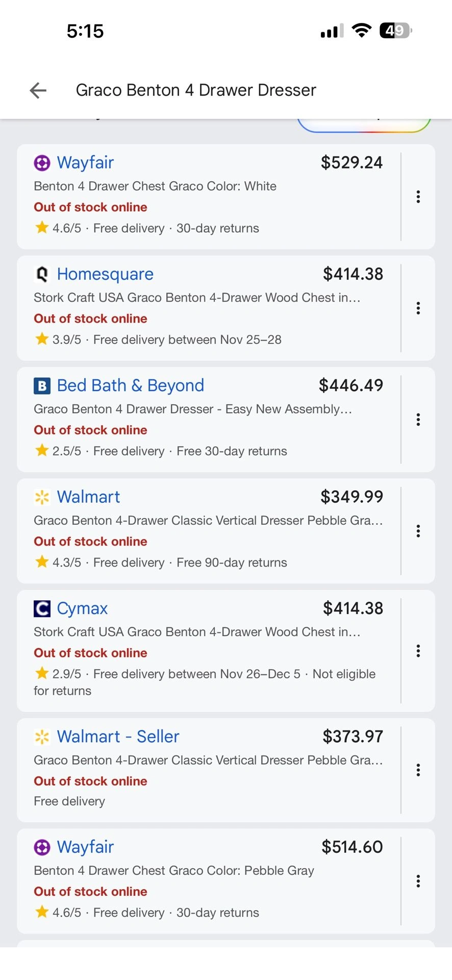Tap the Graco Benton 4 Drawer Dresser title
Screen dimensions: 452x980
[x=196, y=90]
